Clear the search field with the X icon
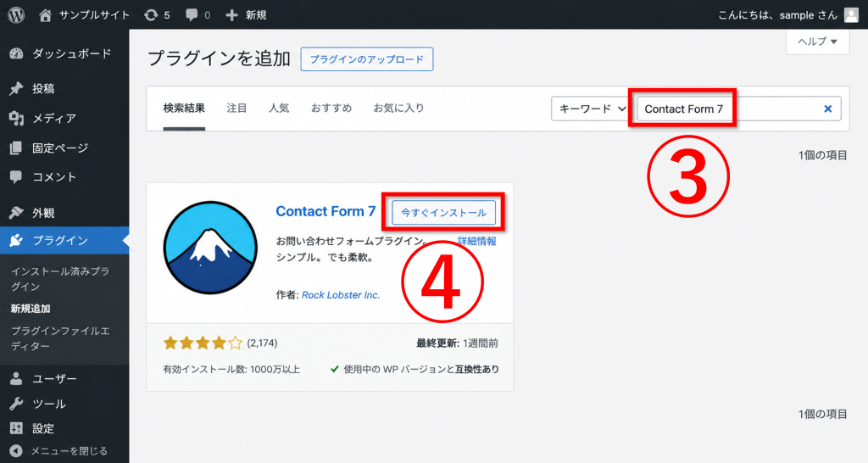The height and width of the screenshot is (463, 868). (828, 109)
